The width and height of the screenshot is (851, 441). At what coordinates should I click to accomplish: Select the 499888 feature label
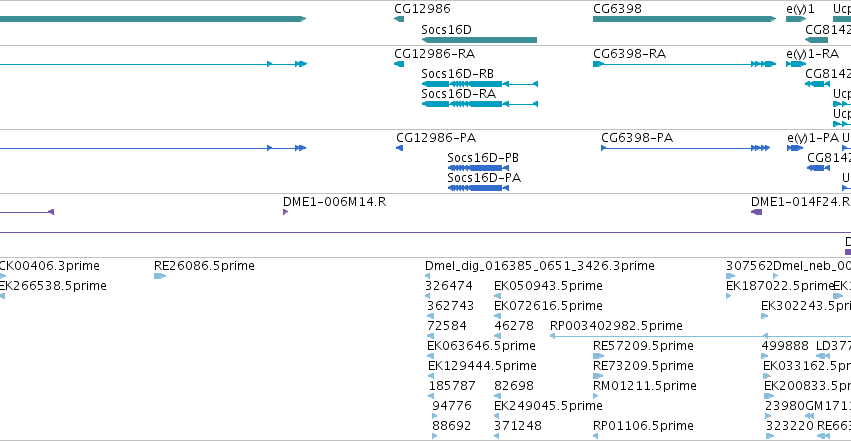785,346
